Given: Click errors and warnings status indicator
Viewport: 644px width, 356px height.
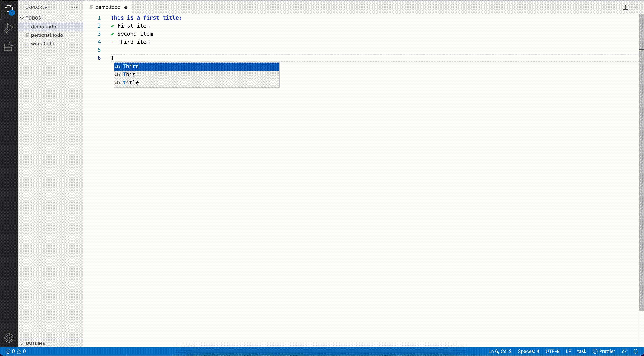Looking at the screenshot, I should (16, 351).
